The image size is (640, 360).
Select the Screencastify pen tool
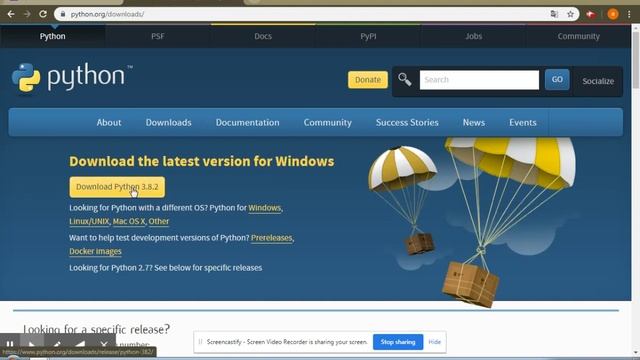tap(57, 344)
